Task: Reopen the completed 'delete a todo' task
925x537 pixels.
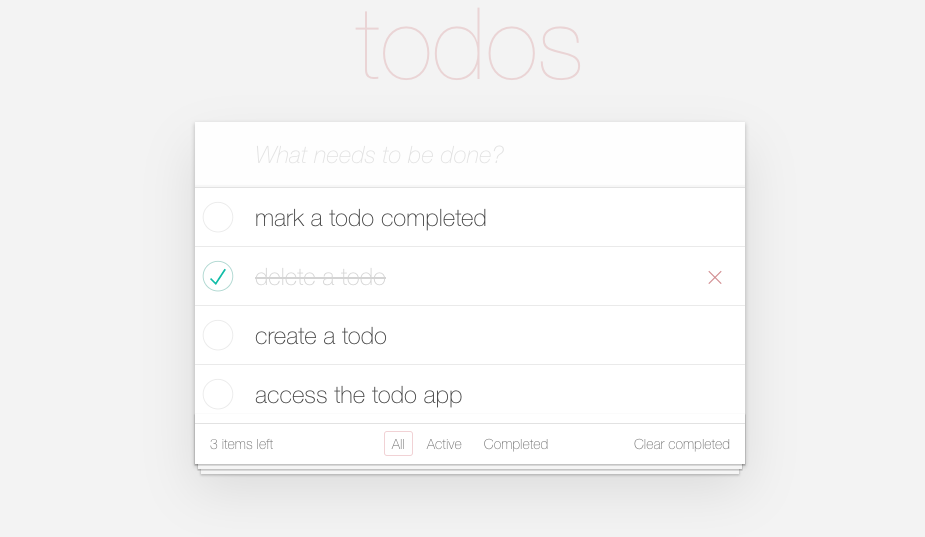Action: coord(218,276)
